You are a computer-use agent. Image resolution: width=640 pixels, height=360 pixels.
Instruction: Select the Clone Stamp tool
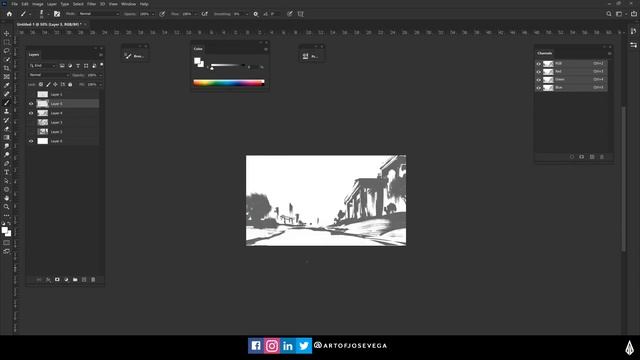(x=7, y=111)
